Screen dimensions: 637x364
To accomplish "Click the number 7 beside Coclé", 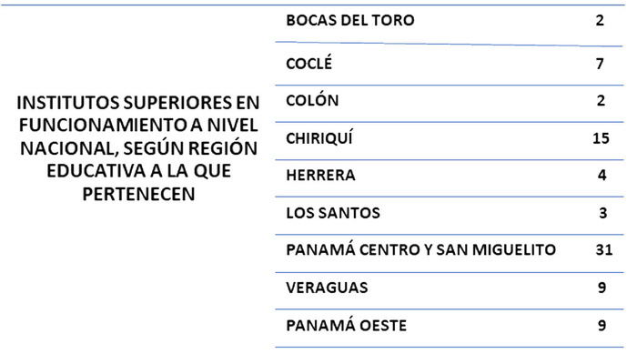I will pyautogui.click(x=600, y=64).
